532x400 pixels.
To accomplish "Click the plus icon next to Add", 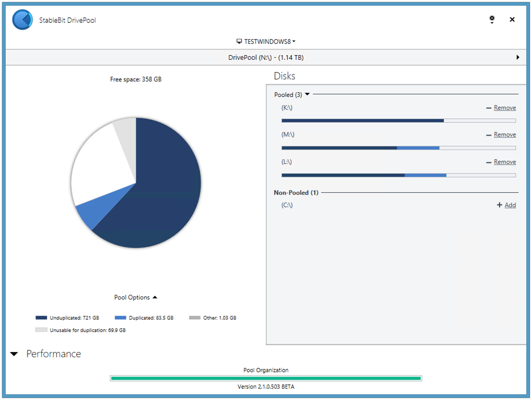I will point(499,205).
